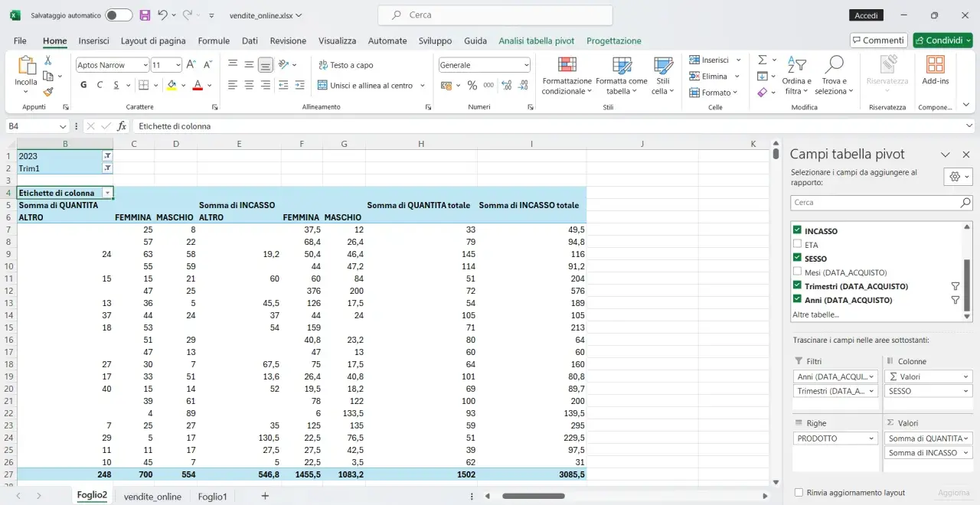The width and height of the screenshot is (980, 505).
Task: Open fill color yellow swatch button
Action: coord(171,85)
